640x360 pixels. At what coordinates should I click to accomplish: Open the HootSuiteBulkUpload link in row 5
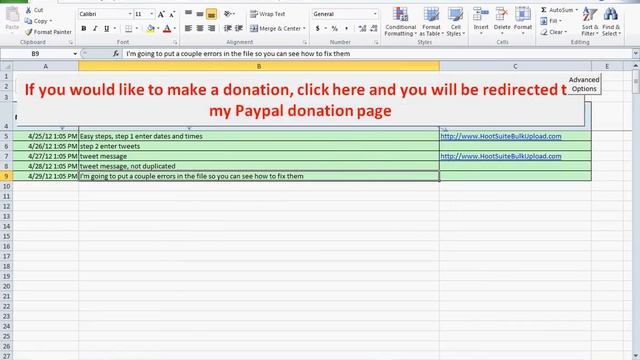pyautogui.click(x=501, y=136)
